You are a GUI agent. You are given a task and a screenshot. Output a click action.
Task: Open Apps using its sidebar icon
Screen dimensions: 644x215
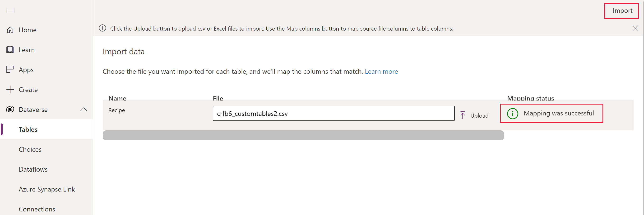tap(10, 69)
